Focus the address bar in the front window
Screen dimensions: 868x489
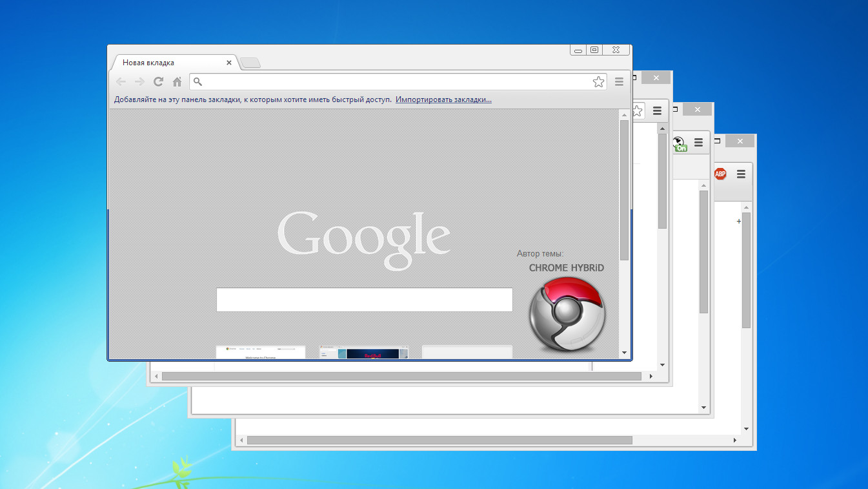pyautogui.click(x=398, y=81)
